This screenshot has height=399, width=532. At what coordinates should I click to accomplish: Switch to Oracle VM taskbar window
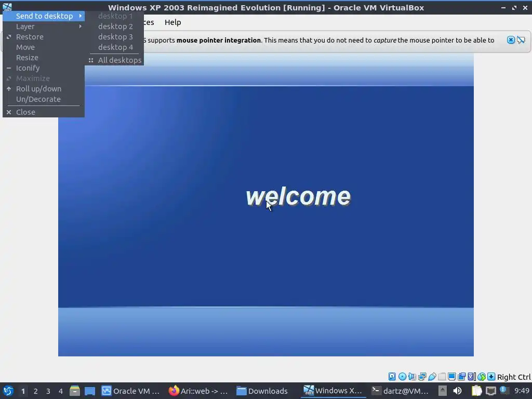click(x=131, y=391)
